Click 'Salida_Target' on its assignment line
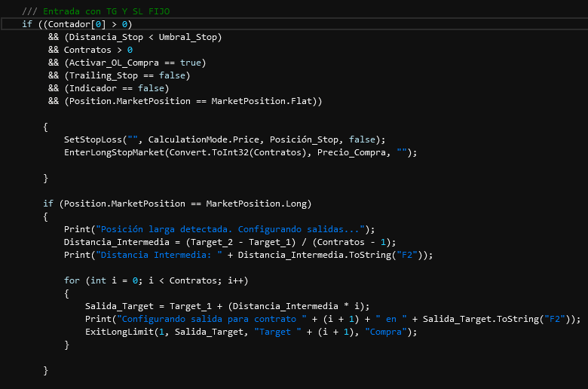This screenshot has height=389, width=588. (119, 306)
